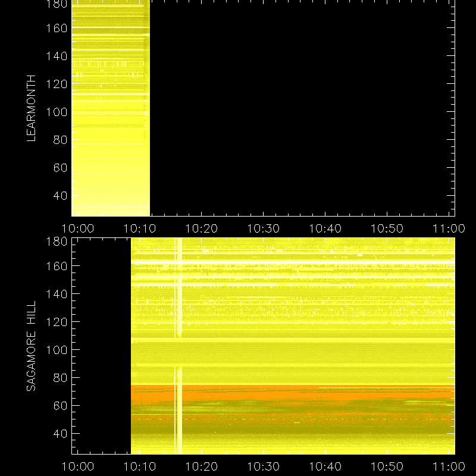Pick the 160 tick label on Sagamore Hill axis
Viewport: 476px width, 476px height.
pyautogui.click(x=57, y=266)
